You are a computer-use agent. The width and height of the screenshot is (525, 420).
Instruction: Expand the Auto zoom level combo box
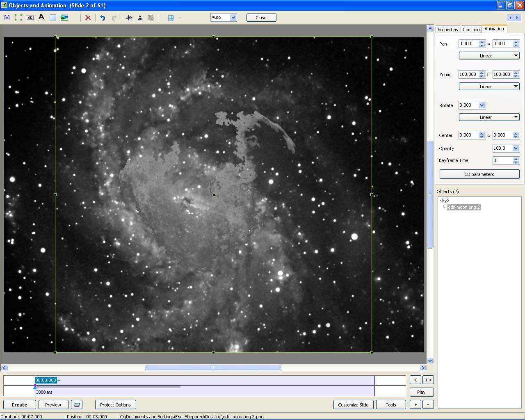tap(233, 17)
